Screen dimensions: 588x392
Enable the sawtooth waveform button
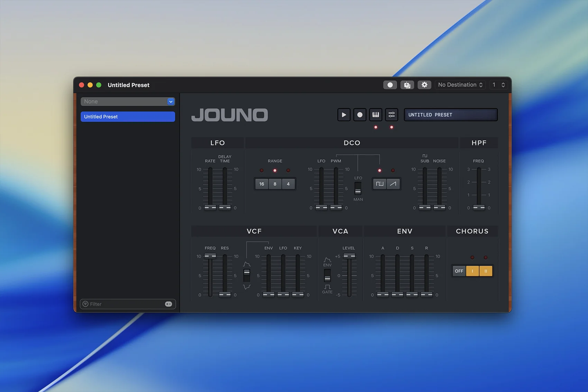tap(393, 184)
